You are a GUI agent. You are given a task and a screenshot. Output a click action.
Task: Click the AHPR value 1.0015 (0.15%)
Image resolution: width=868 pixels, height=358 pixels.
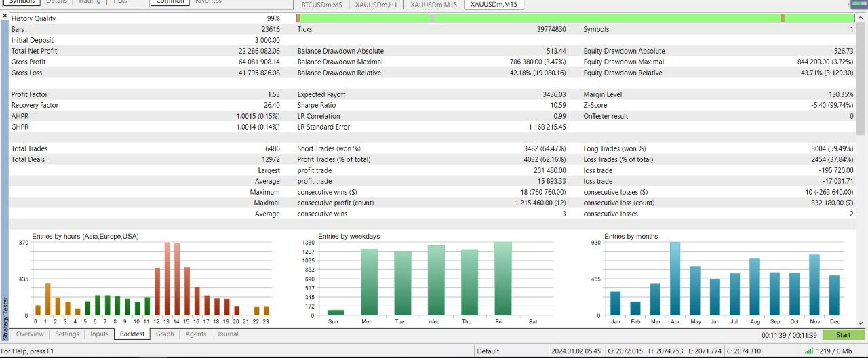(x=258, y=116)
